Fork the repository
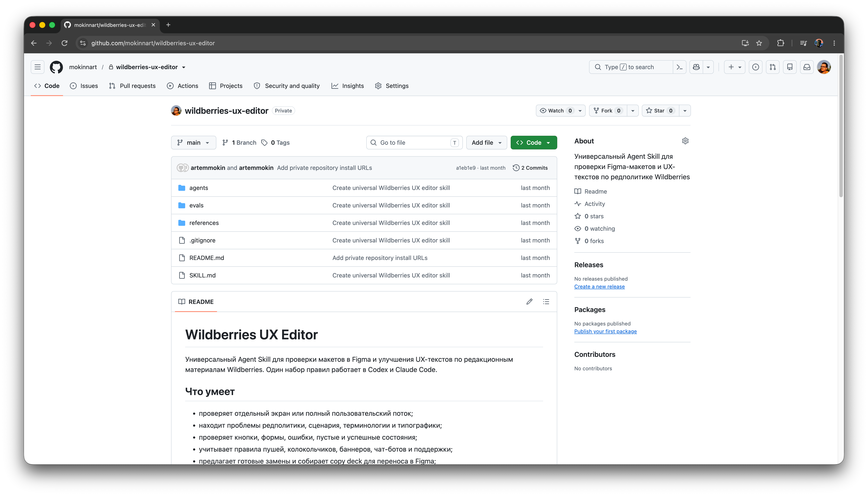868x496 pixels. tap(608, 111)
